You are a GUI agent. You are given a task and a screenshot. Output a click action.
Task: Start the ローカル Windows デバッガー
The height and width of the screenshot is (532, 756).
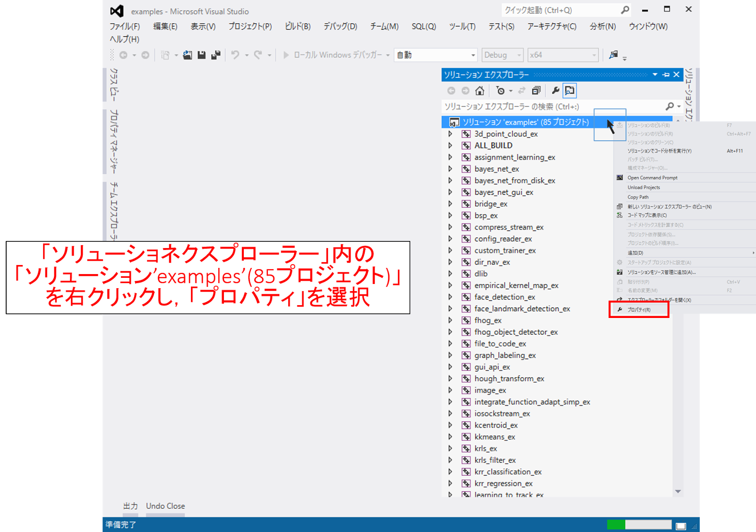(333, 55)
